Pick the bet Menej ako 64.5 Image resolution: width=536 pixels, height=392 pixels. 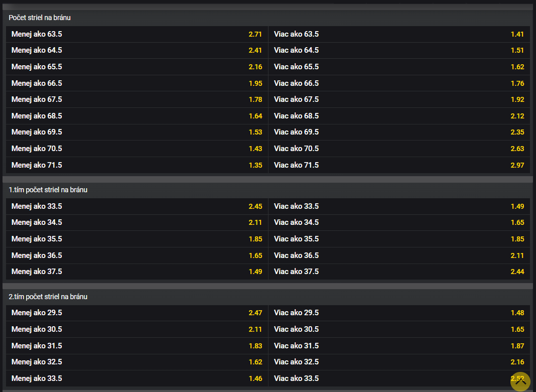tap(137, 50)
